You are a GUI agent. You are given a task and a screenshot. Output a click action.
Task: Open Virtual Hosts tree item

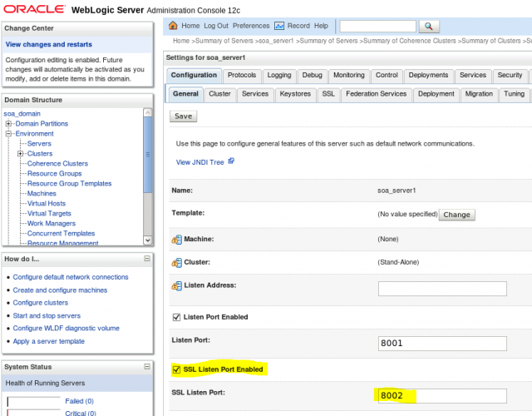47,203
